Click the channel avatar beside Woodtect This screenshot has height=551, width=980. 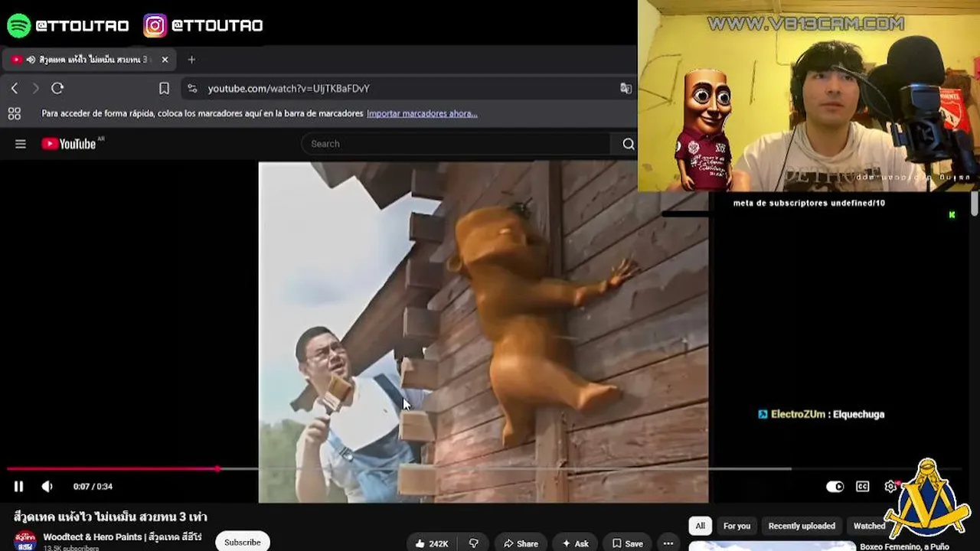click(25, 540)
